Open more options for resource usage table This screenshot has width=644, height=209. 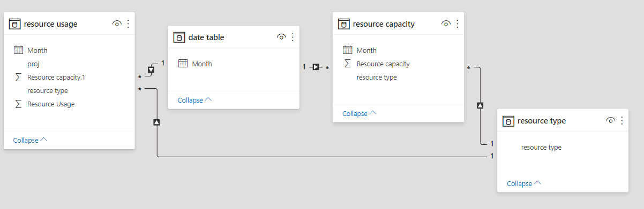[128, 24]
